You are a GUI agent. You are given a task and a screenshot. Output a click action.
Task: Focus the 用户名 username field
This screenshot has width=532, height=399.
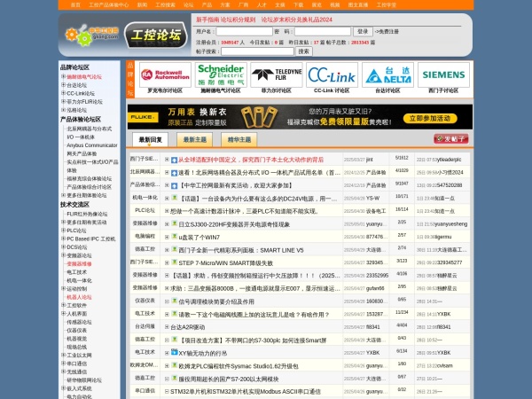245,32
